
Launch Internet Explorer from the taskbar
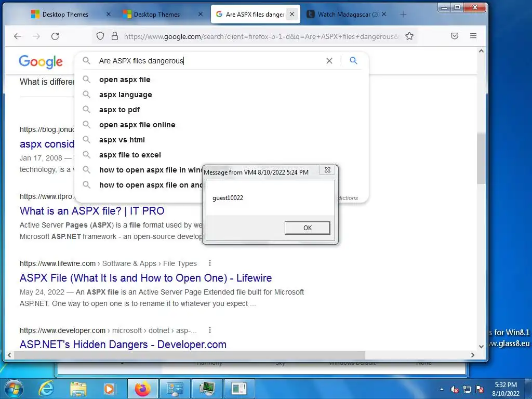pyautogui.click(x=46, y=389)
